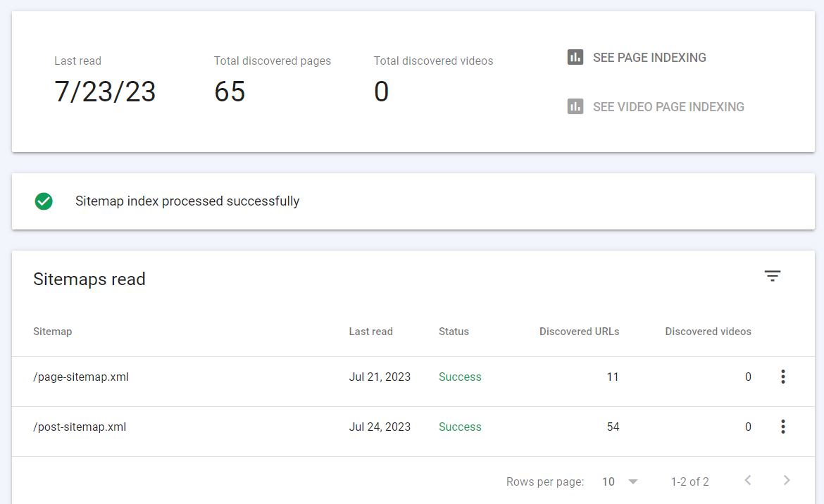
Task: Select the /page-sitemap.xml sitemap entry
Action: tap(81, 377)
